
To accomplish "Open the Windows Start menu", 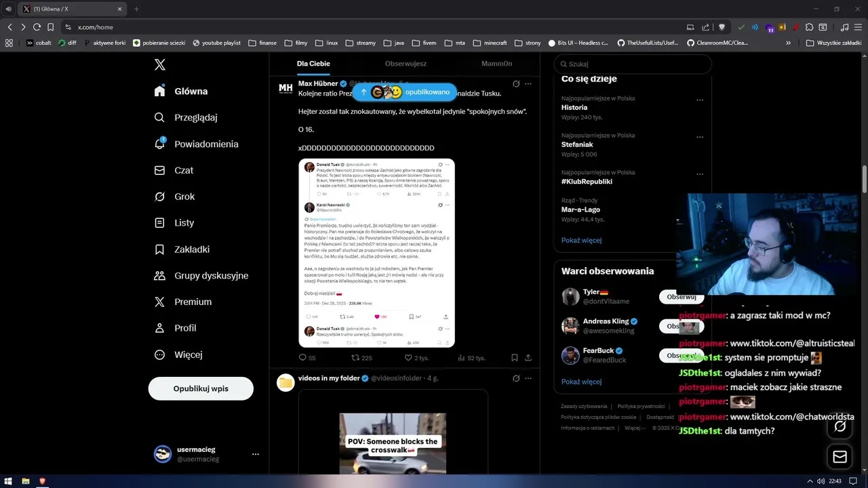I will 8,481.
